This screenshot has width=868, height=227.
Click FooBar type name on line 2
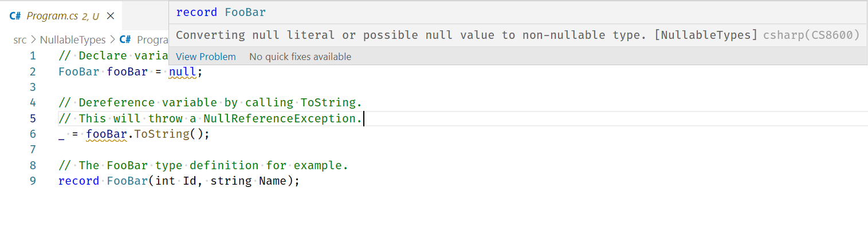coord(78,72)
